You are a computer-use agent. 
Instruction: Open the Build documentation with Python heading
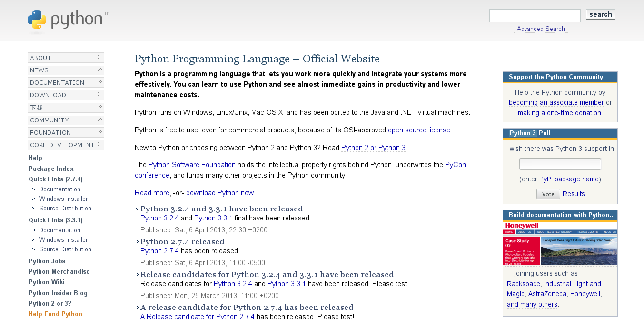point(562,215)
